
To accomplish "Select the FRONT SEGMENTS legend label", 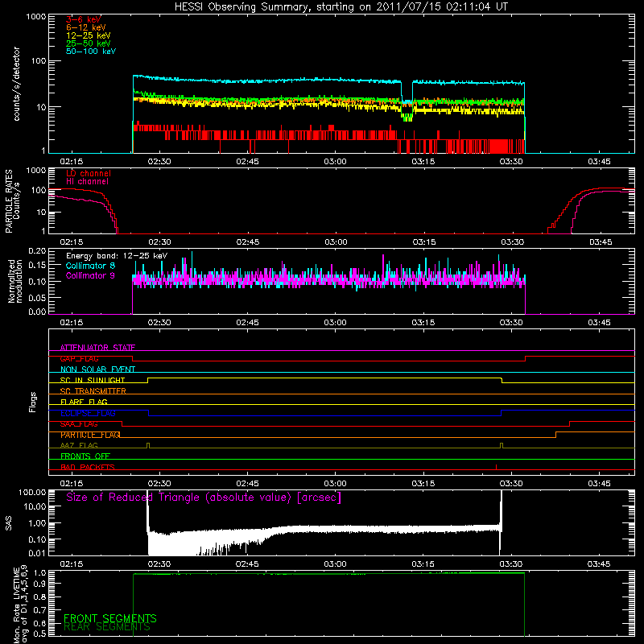I will point(110,618).
